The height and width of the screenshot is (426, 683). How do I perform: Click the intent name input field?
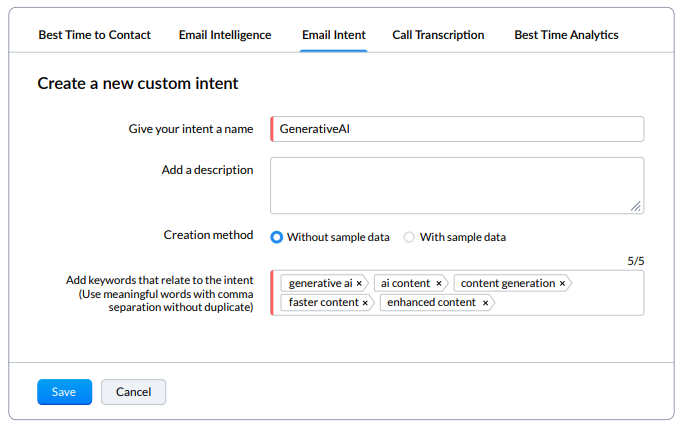tap(458, 129)
